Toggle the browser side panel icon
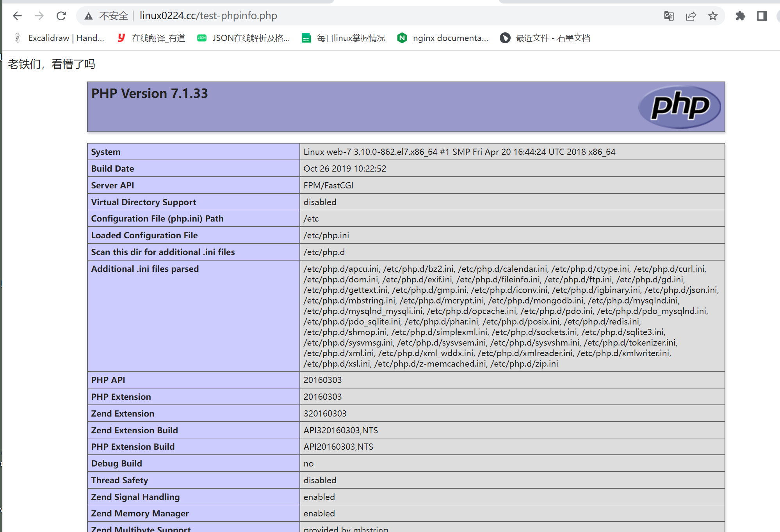Viewport: 780px width, 532px height. pyautogui.click(x=762, y=16)
